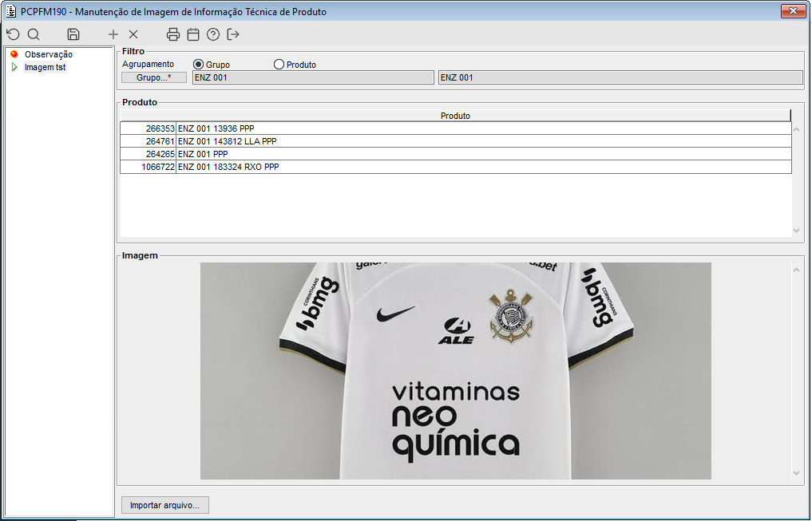Click the Importar arquivo... button
The height and width of the screenshot is (521, 812).
pyautogui.click(x=164, y=506)
